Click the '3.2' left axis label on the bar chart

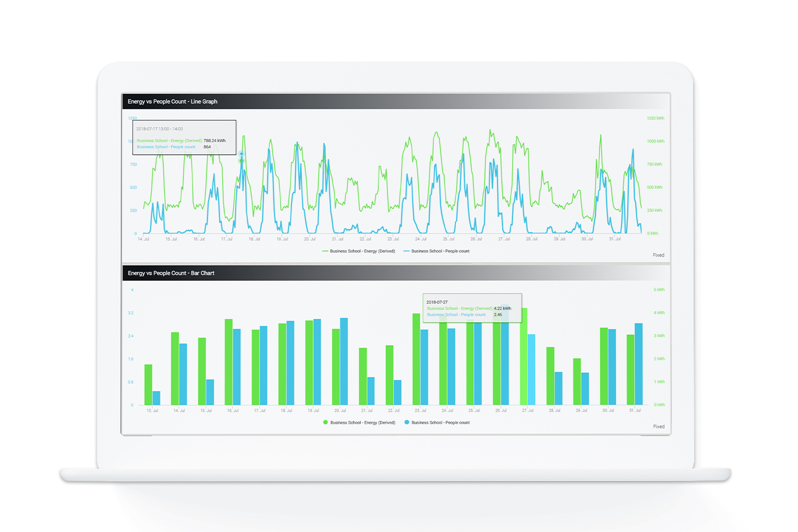click(x=131, y=313)
